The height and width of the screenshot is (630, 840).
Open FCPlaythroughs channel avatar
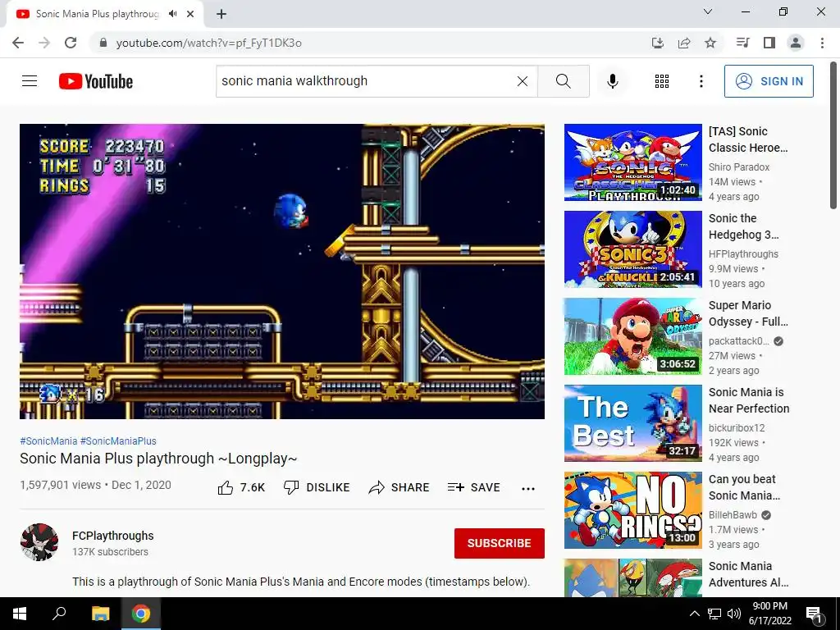click(39, 542)
